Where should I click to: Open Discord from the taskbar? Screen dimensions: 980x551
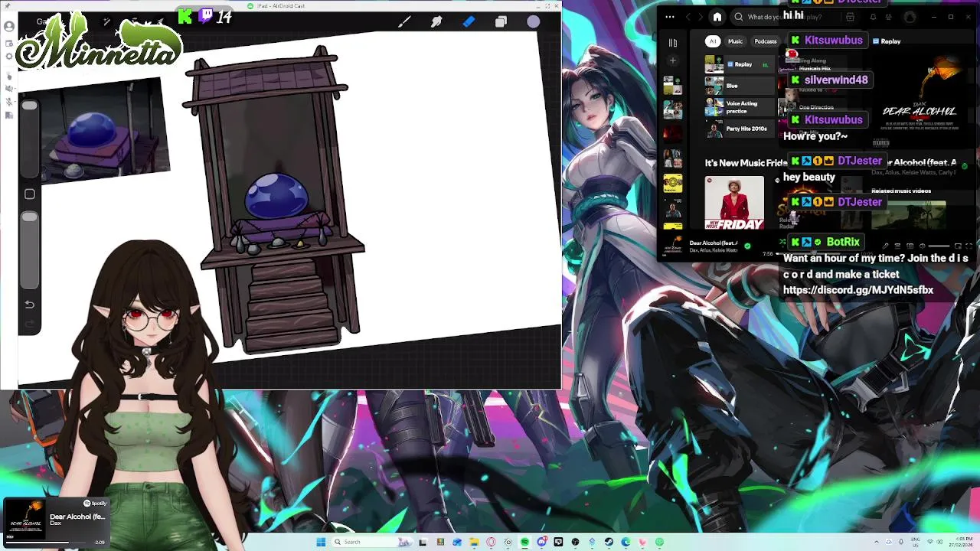(541, 542)
